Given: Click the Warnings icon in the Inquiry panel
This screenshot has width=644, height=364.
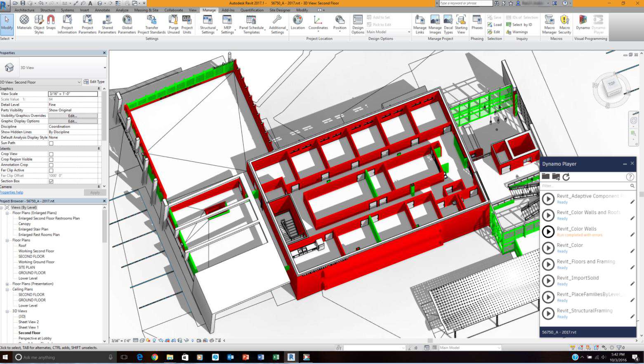Looking at the screenshot, I should pyautogui.click(x=518, y=32).
